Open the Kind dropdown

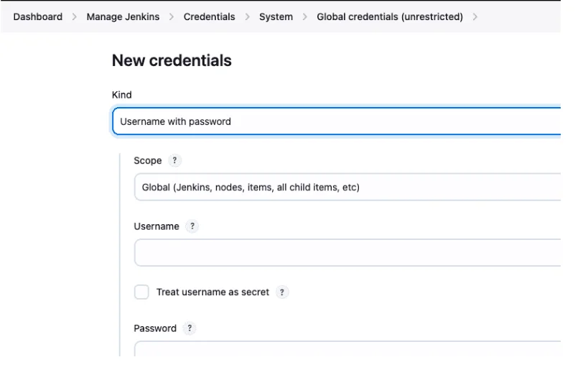click(336, 121)
